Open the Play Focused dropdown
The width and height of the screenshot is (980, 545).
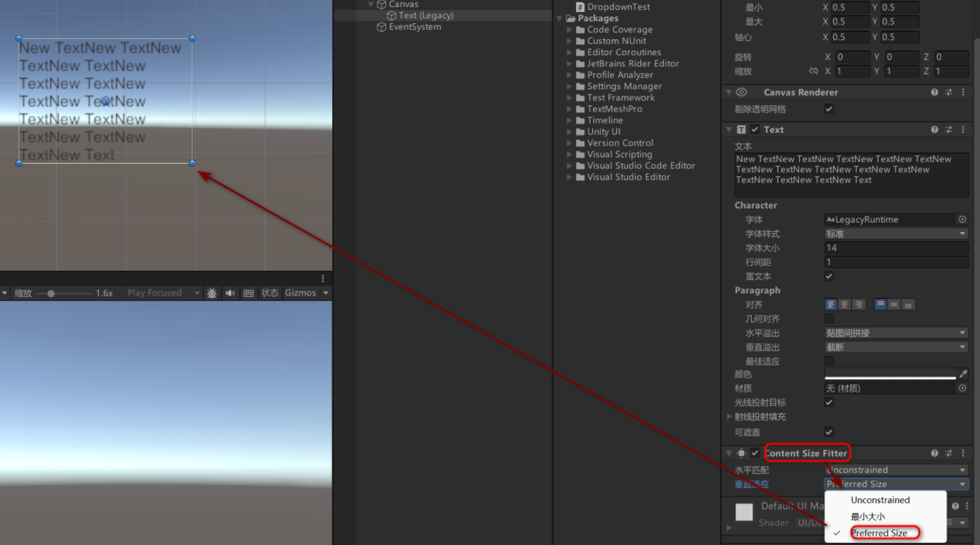click(x=163, y=293)
